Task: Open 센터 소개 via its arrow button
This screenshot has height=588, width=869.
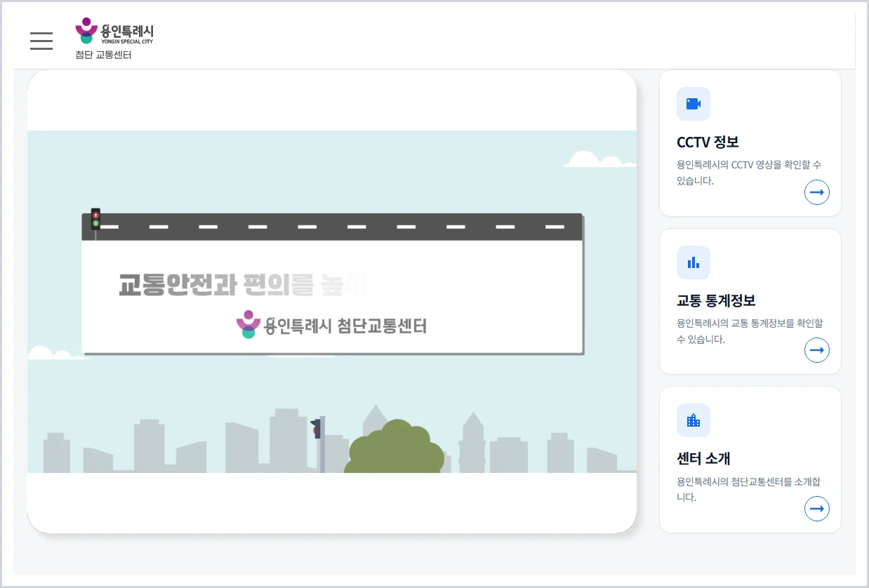Action: click(x=817, y=509)
